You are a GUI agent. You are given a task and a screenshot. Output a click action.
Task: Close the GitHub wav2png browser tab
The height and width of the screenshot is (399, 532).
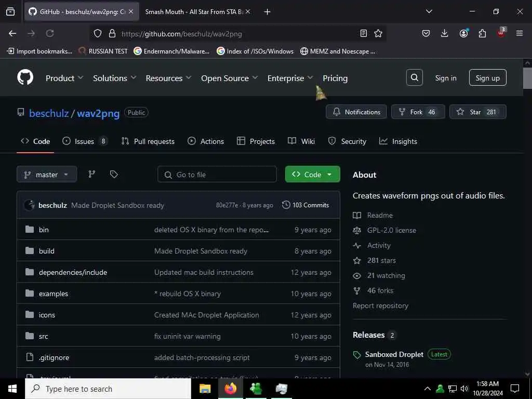131,11
